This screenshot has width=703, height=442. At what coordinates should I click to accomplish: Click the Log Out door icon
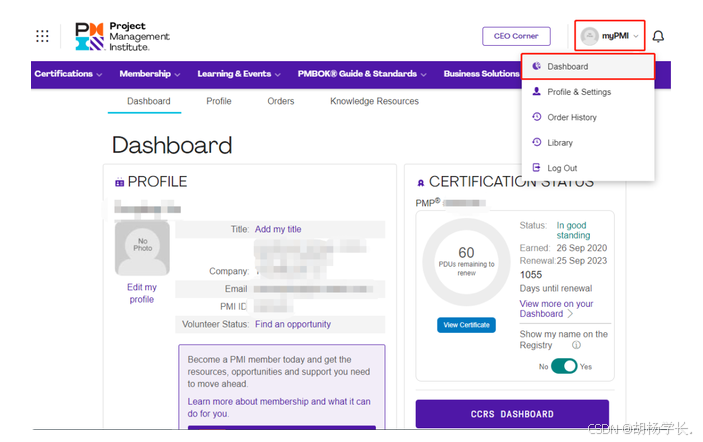(536, 168)
